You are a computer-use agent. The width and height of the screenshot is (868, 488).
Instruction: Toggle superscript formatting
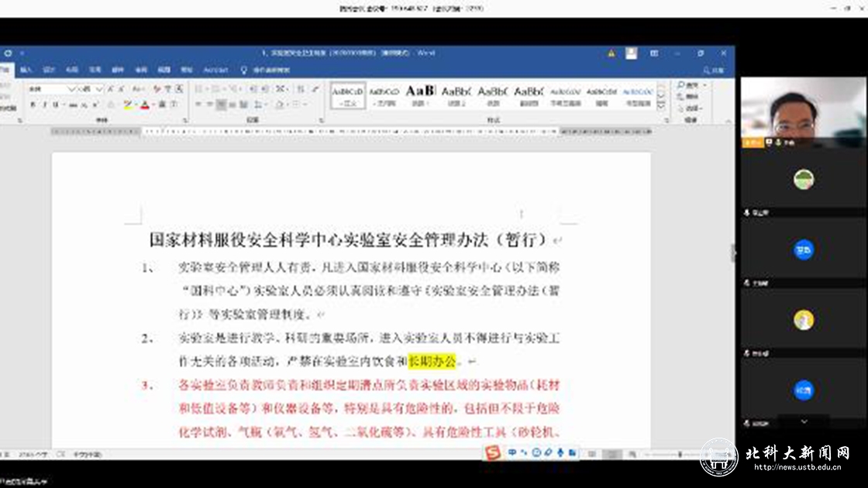(x=96, y=105)
